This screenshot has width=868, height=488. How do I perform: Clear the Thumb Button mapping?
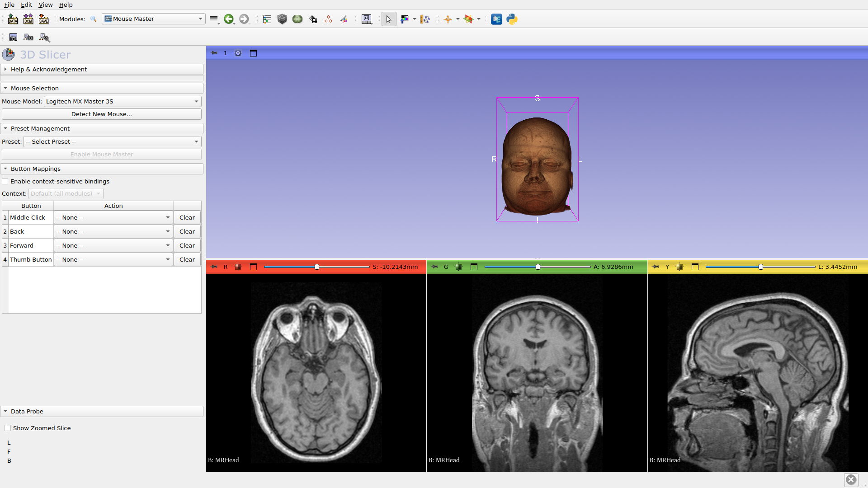(x=187, y=259)
